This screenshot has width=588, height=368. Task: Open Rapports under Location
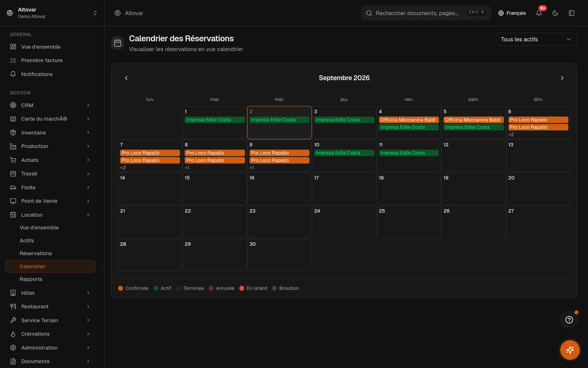31,279
